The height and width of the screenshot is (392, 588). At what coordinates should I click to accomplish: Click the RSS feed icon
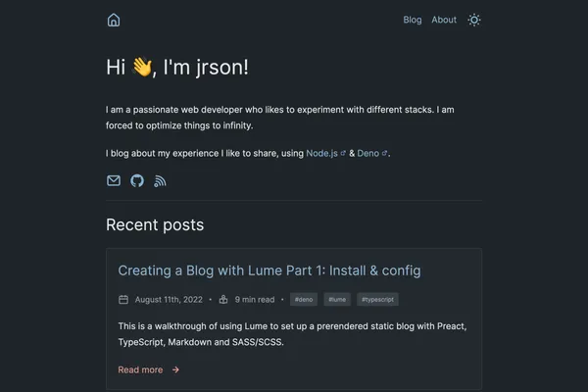click(161, 181)
